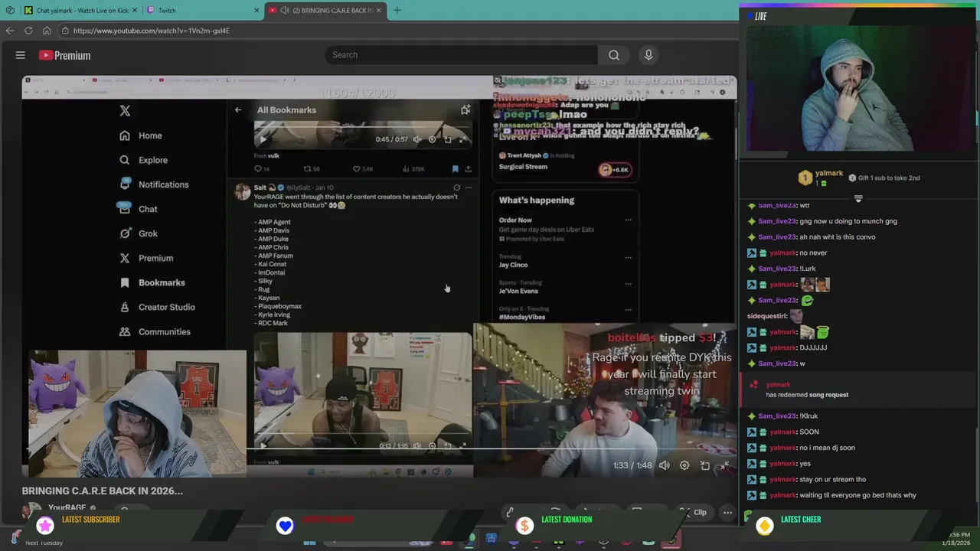The width and height of the screenshot is (980, 551).
Task: Click add bookmark folder icon
Action: point(465,110)
